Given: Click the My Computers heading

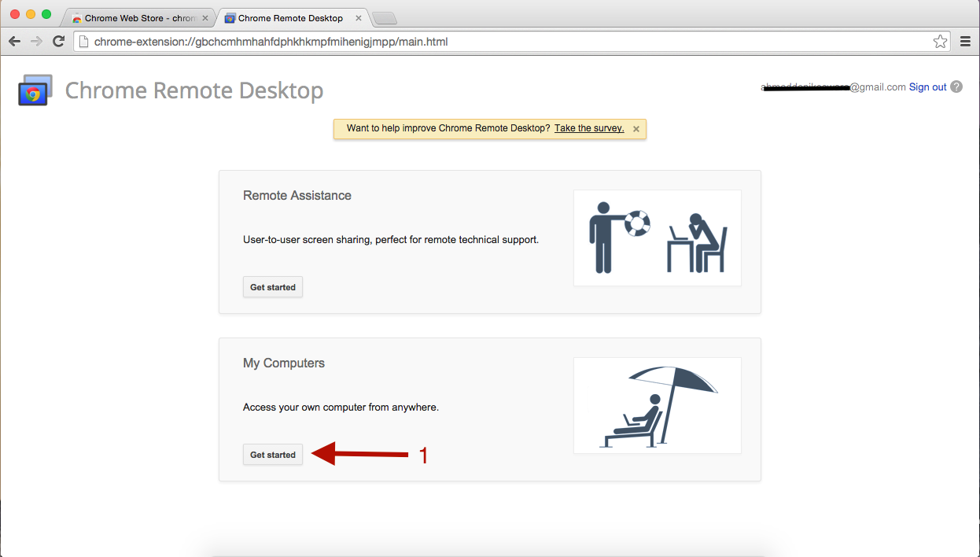Looking at the screenshot, I should (x=284, y=363).
